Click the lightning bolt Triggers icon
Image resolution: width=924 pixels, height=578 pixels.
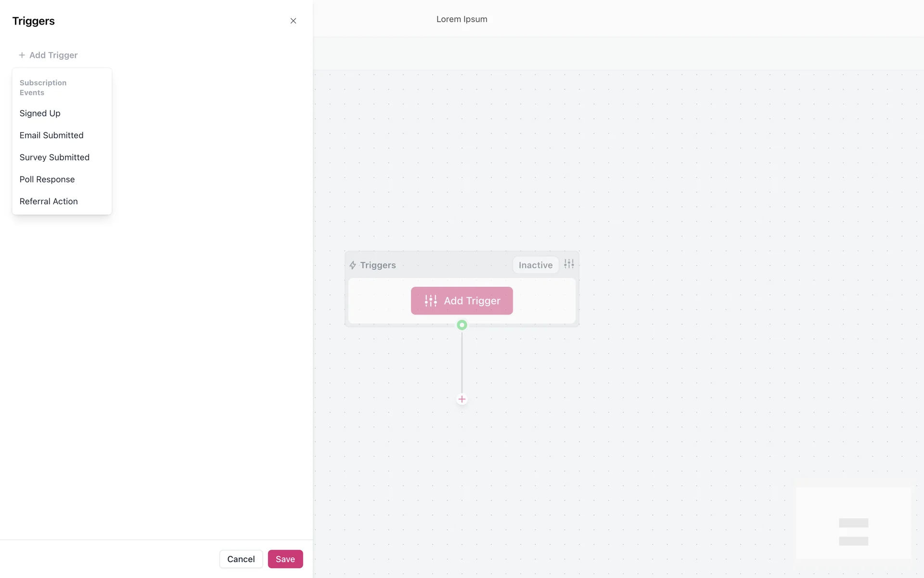353,265
